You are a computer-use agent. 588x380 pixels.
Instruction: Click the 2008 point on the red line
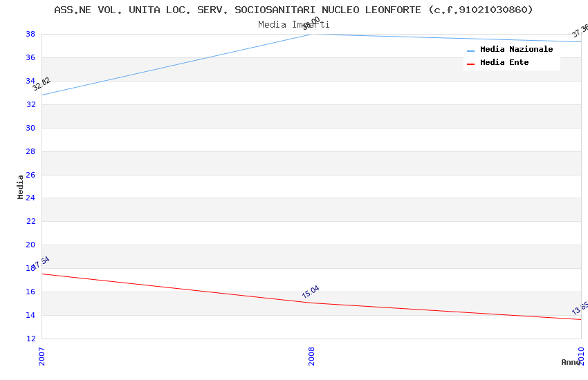[311, 303]
